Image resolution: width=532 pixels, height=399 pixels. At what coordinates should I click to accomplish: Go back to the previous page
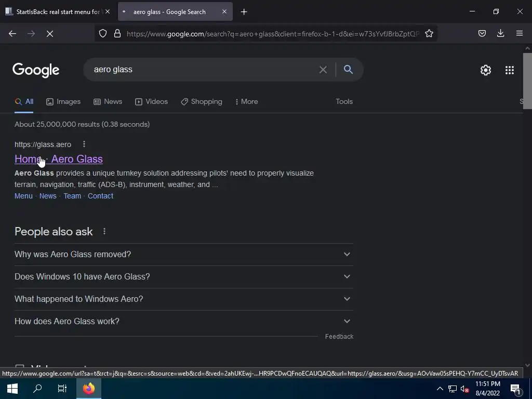coord(12,34)
